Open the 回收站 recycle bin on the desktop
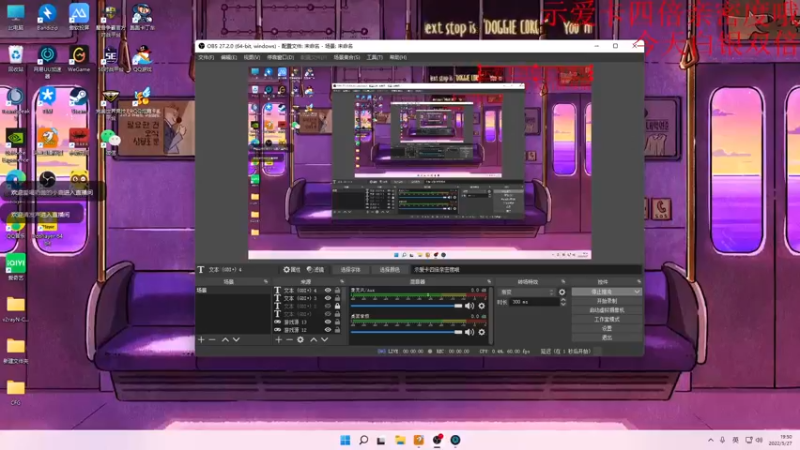Image resolution: width=800 pixels, height=450 pixels. click(x=16, y=59)
